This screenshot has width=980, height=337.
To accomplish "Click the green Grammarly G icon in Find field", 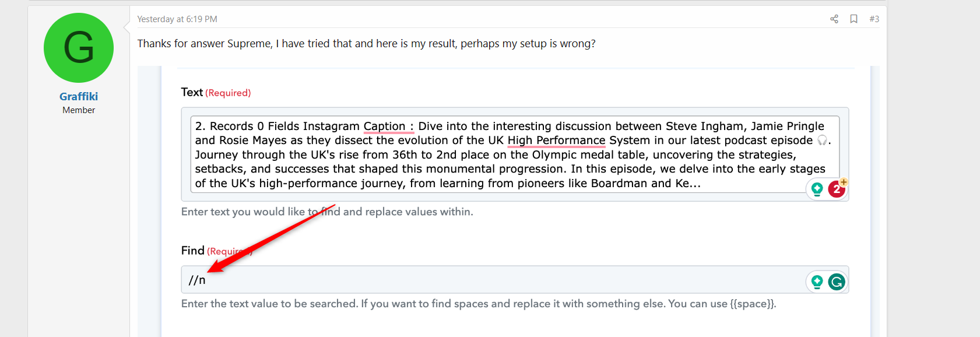I will (x=837, y=282).
